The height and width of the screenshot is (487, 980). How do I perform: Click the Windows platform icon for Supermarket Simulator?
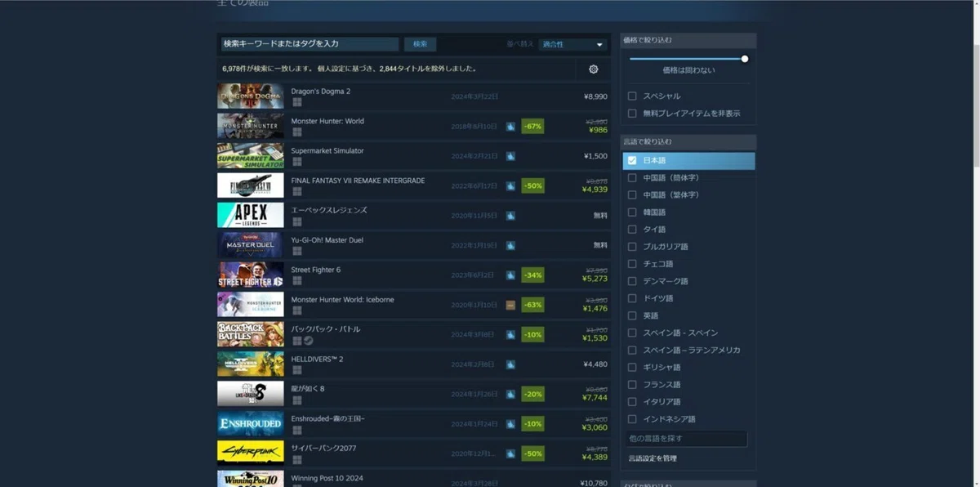click(297, 162)
